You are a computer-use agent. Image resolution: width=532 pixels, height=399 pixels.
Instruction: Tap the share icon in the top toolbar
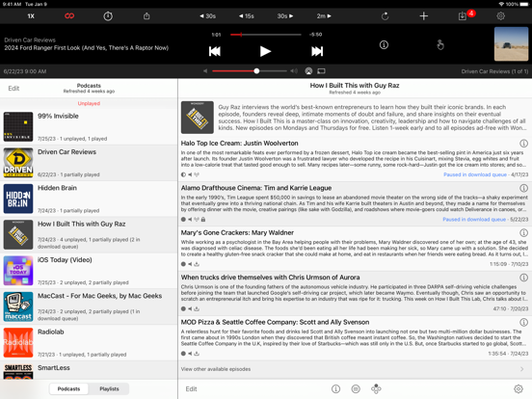146,16
